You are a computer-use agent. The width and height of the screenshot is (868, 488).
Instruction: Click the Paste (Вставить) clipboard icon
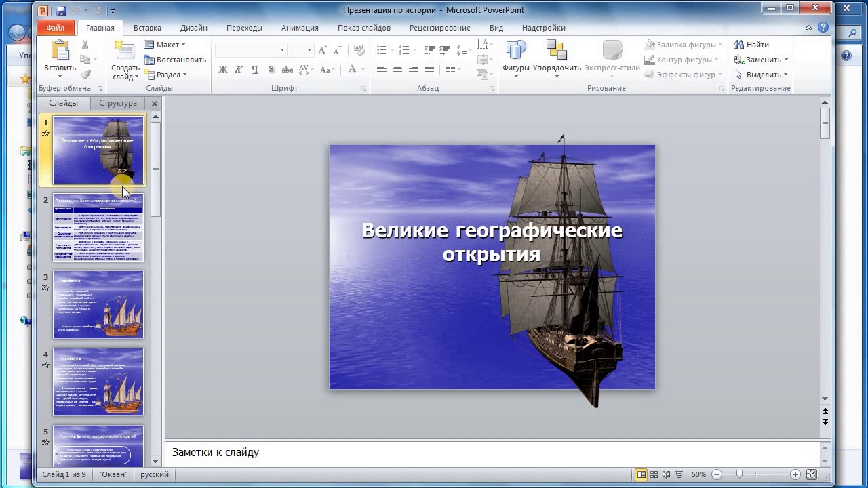click(x=60, y=51)
